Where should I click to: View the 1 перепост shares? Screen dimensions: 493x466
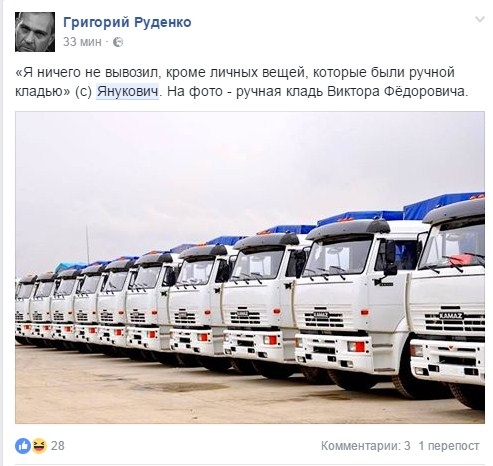click(449, 446)
